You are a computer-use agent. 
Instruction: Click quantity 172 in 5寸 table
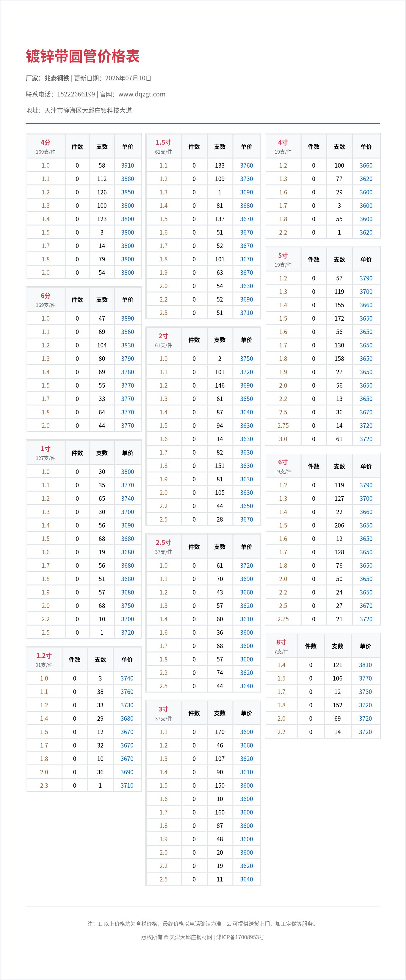(339, 319)
